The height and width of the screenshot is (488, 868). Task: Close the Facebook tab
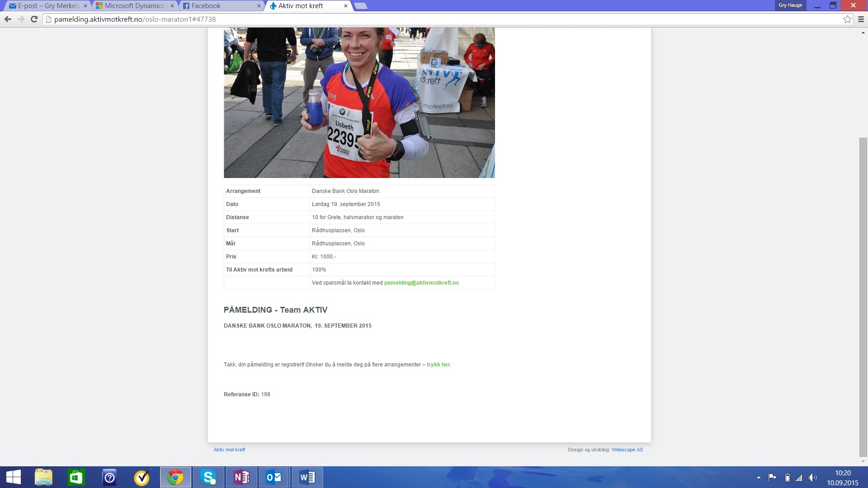(x=259, y=6)
